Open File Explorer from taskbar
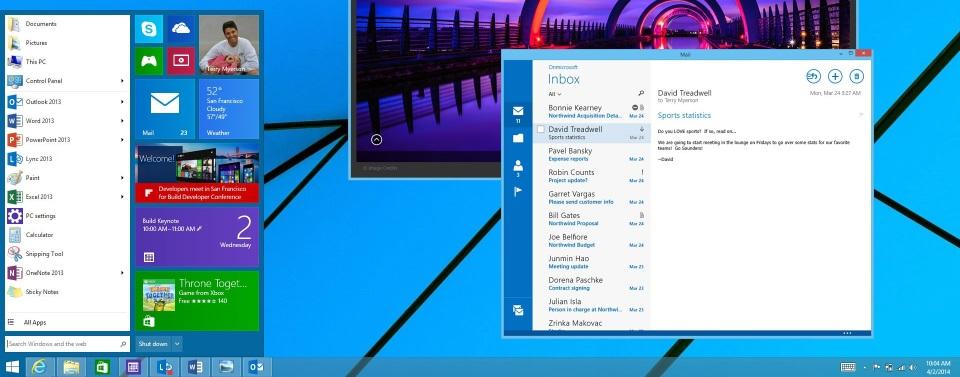This screenshot has height=377, width=960. click(72, 367)
